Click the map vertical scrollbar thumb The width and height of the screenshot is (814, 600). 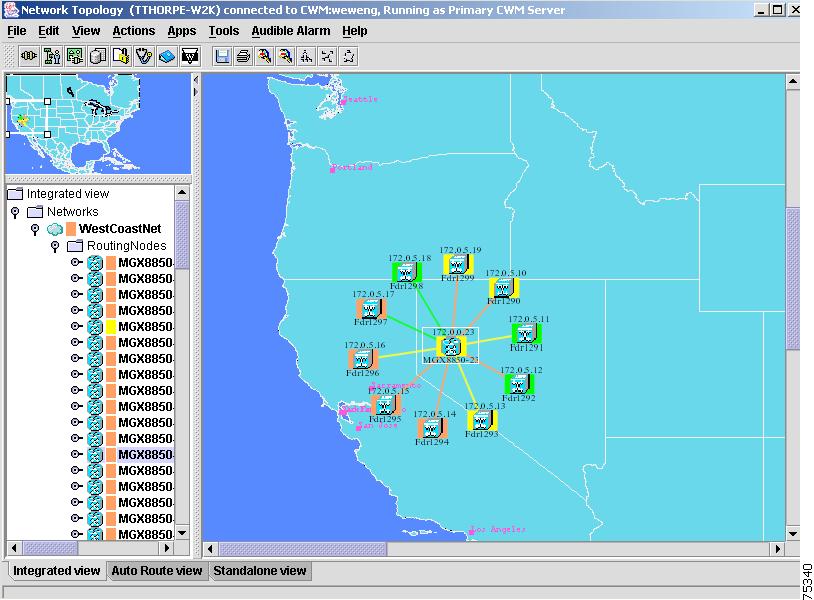click(793, 279)
